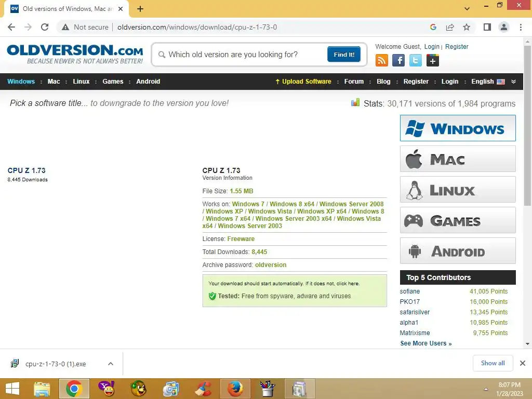
Task: Open contributor PKO17 profile
Action: click(409, 302)
